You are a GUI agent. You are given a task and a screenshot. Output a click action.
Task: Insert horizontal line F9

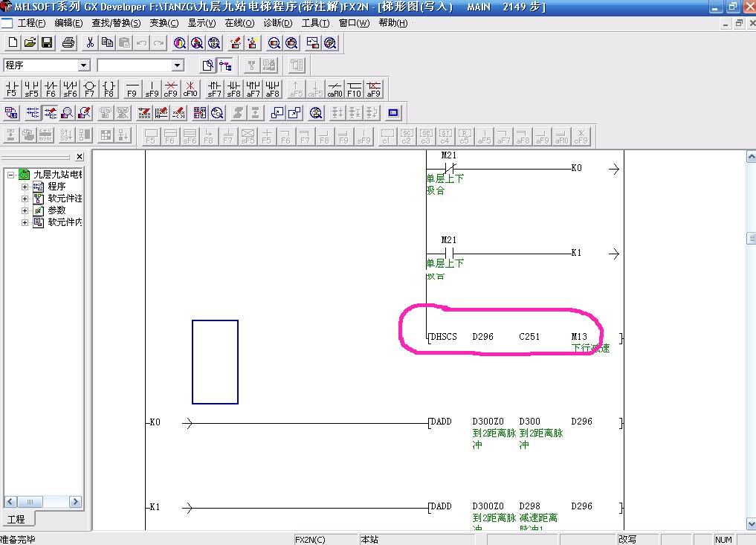point(132,89)
